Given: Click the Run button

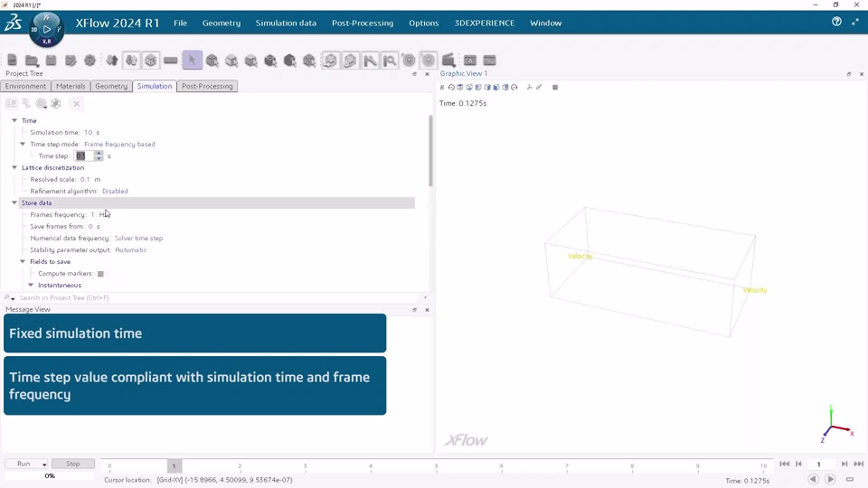Looking at the screenshot, I should pyautogui.click(x=24, y=464).
